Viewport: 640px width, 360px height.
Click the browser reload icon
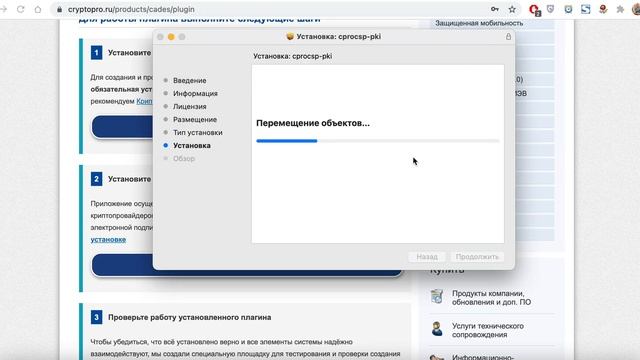(20, 9)
